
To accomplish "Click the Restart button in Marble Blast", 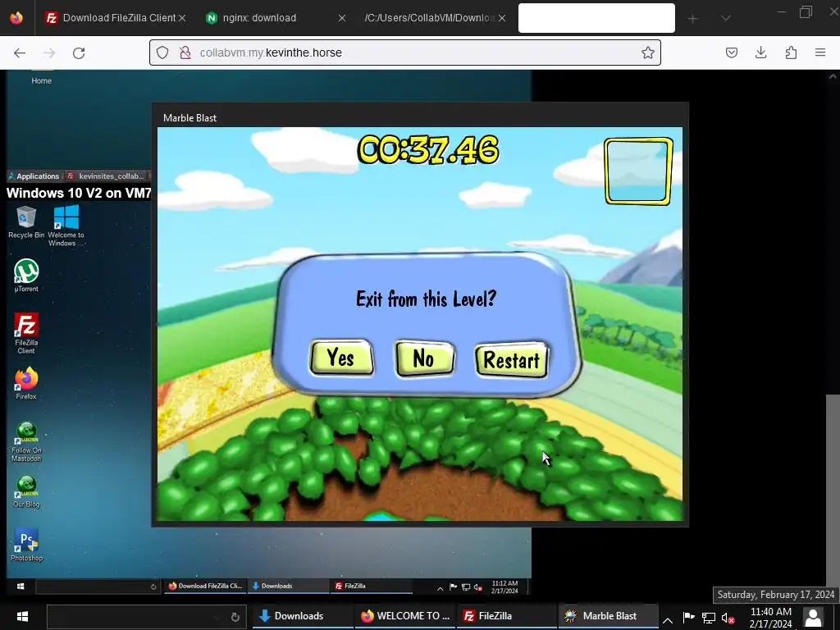I will pos(512,359).
